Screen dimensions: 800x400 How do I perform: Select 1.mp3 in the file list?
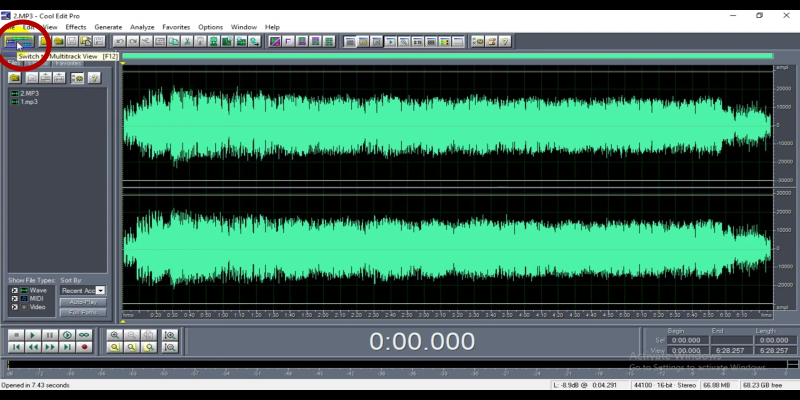tap(29, 101)
